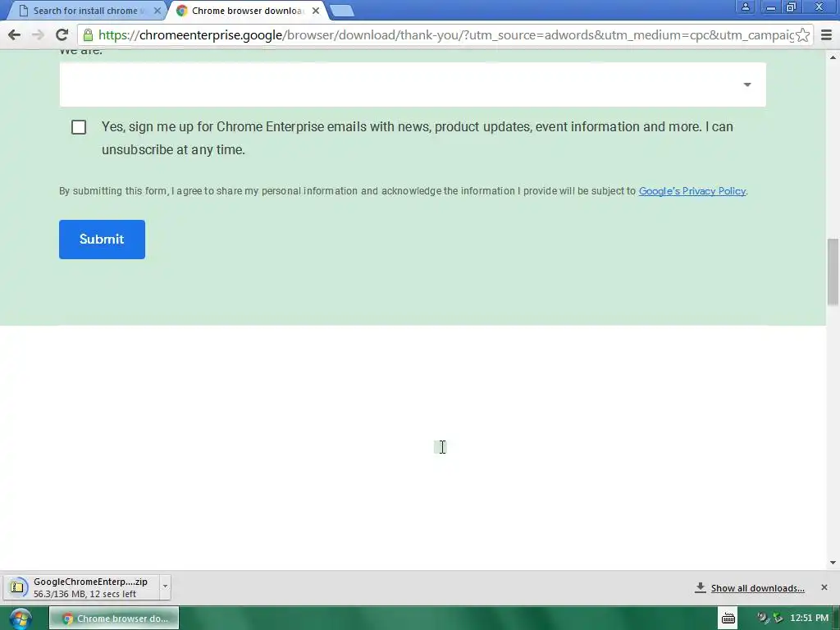
Task: Tick the Chrome Enterprise emails signup checkbox
Action: pyautogui.click(x=79, y=127)
